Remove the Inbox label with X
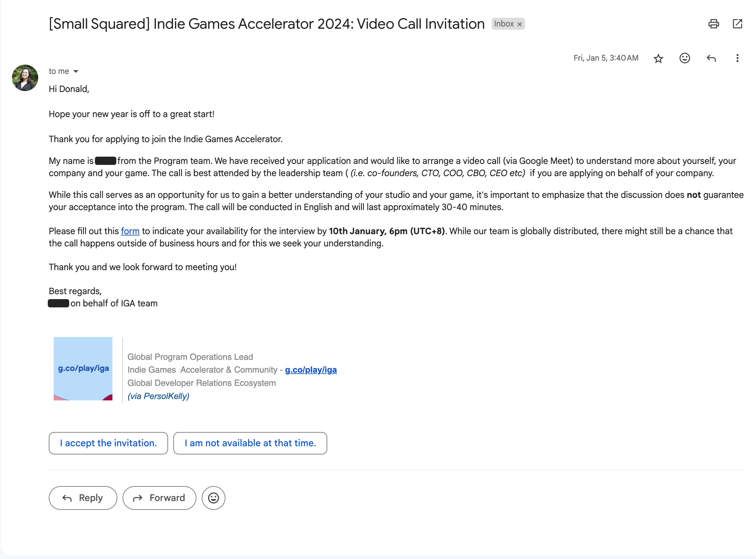 520,24
